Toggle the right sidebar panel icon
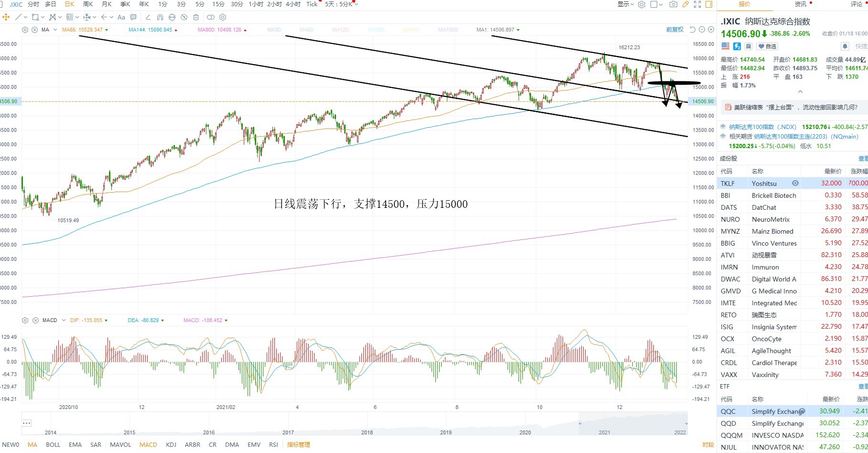 click(709, 4)
